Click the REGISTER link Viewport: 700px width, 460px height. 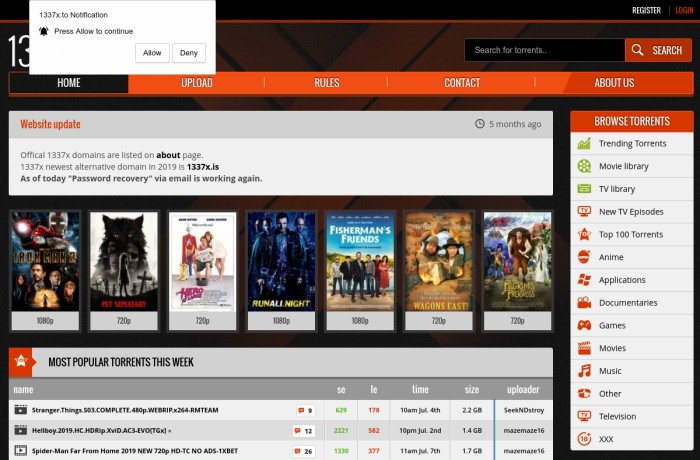click(x=646, y=10)
